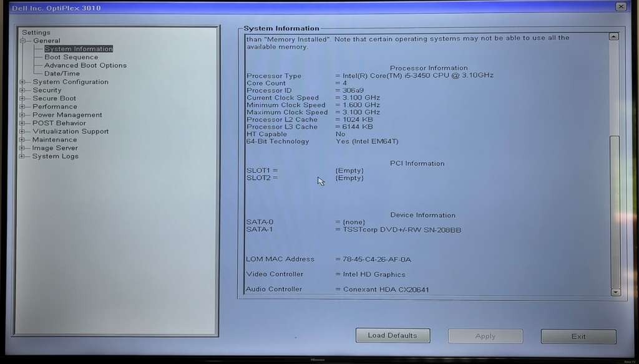639x364 pixels.
Task: Select Virtualization Support label
Action: pos(71,132)
